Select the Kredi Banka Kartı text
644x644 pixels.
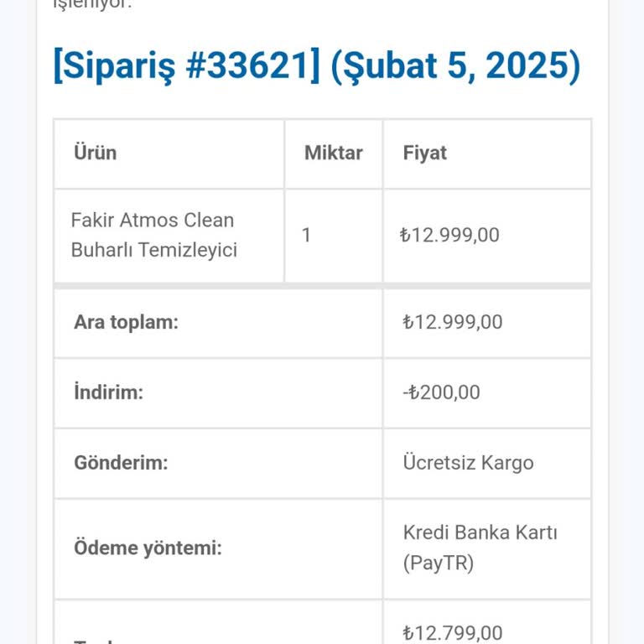coord(480,532)
